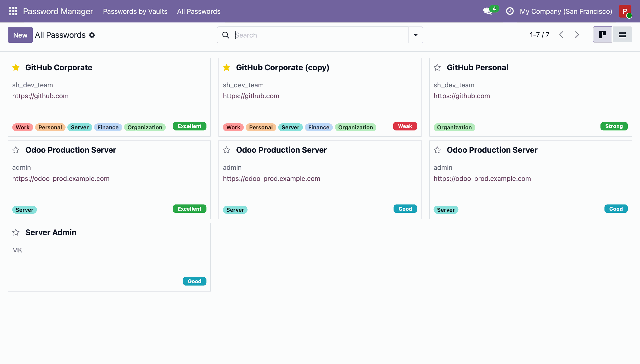Open the activities clock icon

(x=510, y=11)
